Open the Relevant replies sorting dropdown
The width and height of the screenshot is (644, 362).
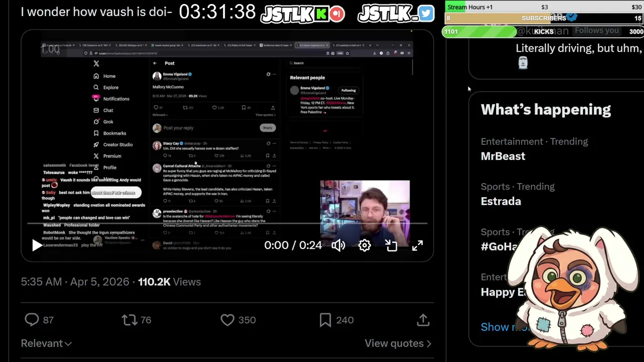click(x=46, y=343)
